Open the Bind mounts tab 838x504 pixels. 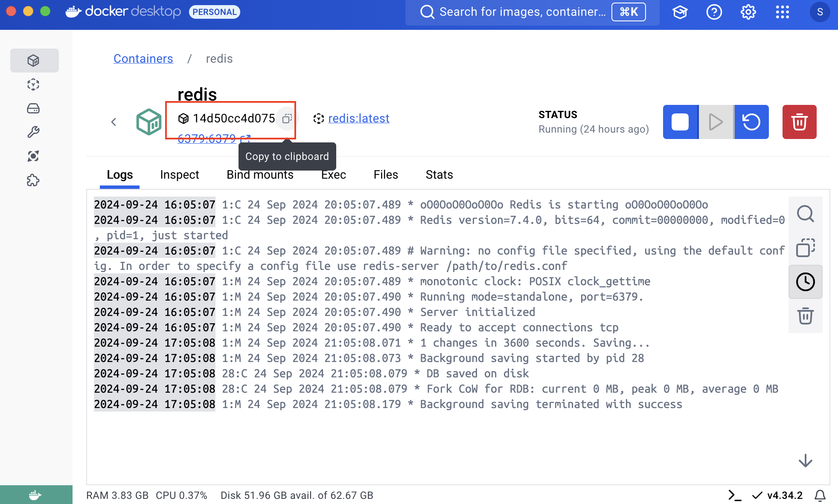(x=260, y=175)
